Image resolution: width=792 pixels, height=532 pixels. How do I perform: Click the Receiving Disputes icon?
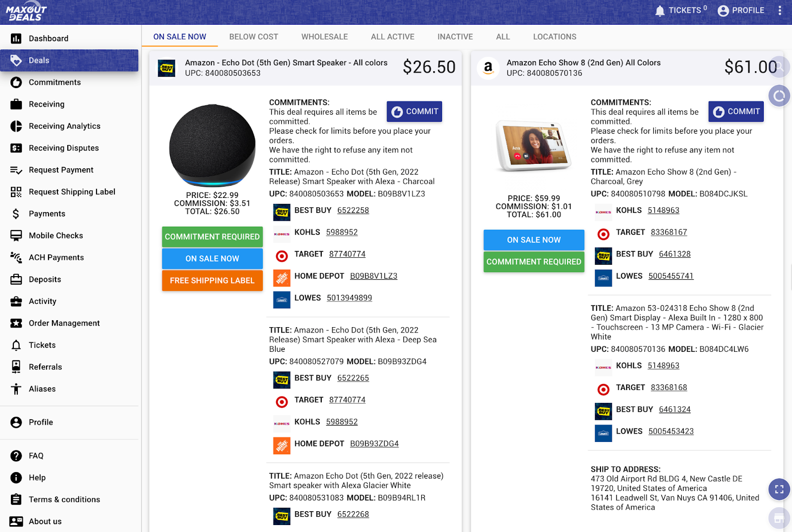pos(16,148)
